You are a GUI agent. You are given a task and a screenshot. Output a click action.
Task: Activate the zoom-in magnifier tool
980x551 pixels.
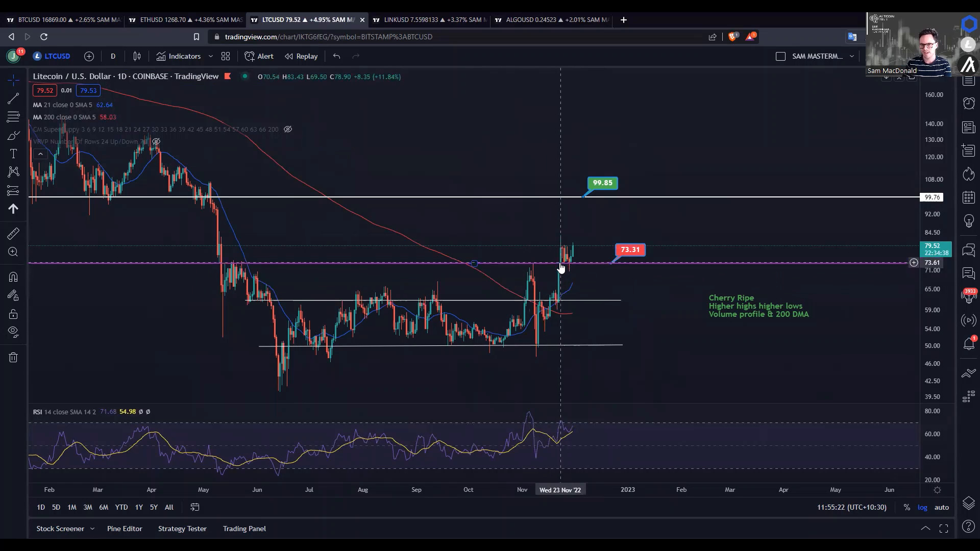(13, 252)
